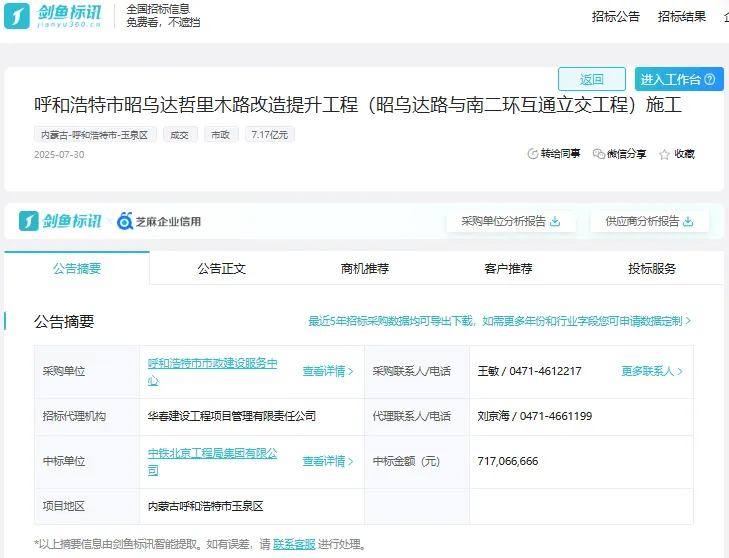The height and width of the screenshot is (558, 729).
Task: Expand 查看详情 for 采购单位 row
Action: 328,371
